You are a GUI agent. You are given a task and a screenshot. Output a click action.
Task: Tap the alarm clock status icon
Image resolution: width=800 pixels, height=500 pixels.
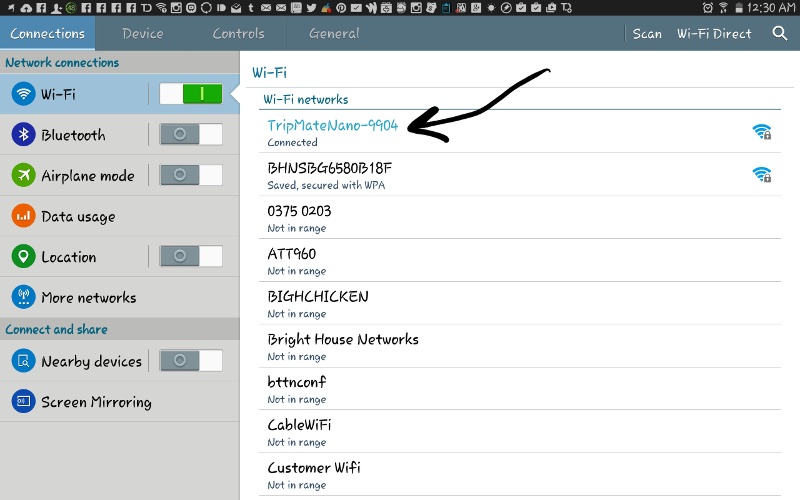(x=708, y=8)
